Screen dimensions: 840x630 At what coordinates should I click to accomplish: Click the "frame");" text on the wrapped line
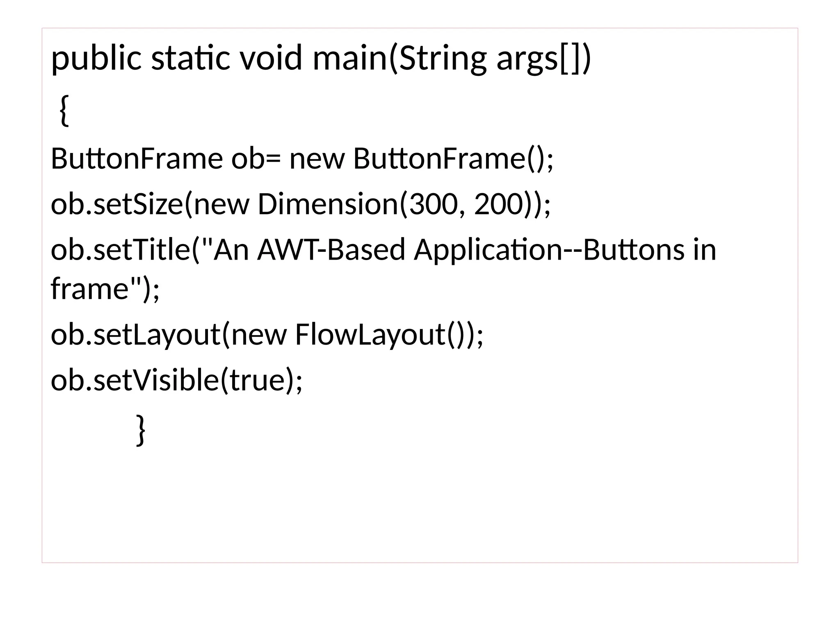(x=105, y=289)
